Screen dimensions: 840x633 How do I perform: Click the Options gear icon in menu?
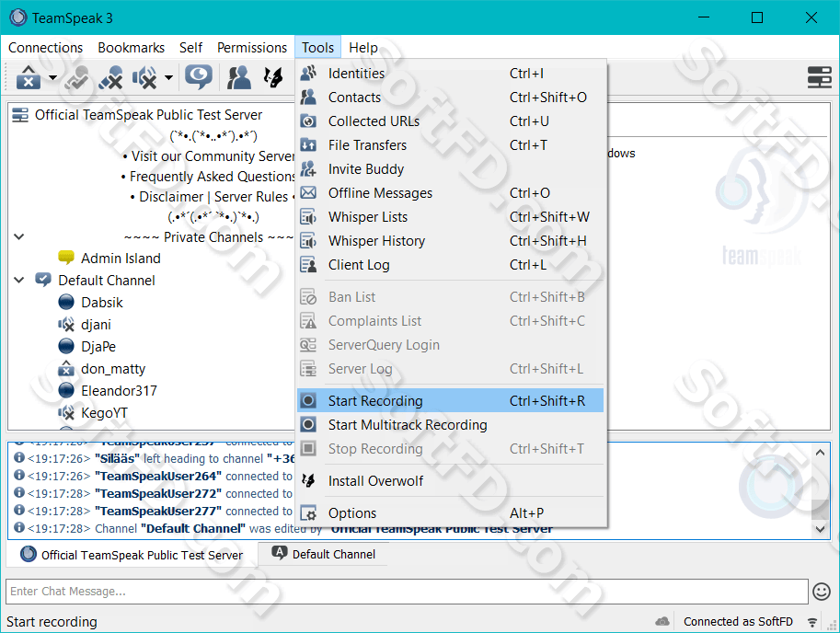point(308,513)
